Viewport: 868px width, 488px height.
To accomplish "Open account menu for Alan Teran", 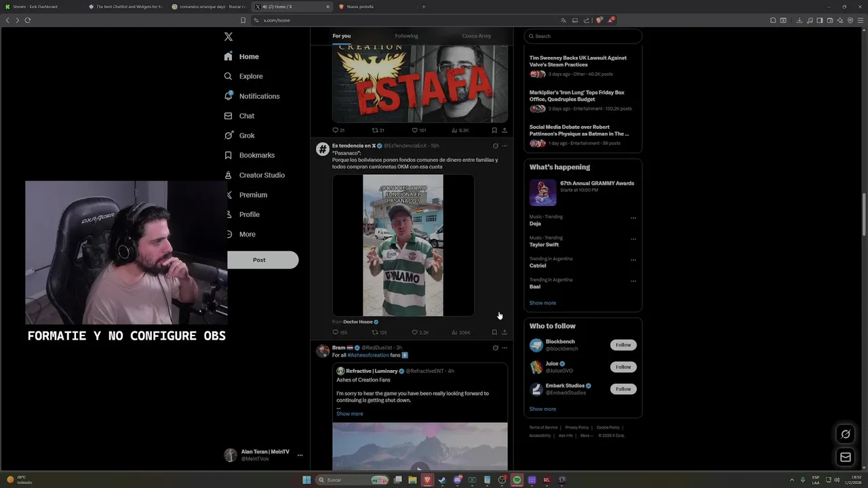I will (264, 455).
